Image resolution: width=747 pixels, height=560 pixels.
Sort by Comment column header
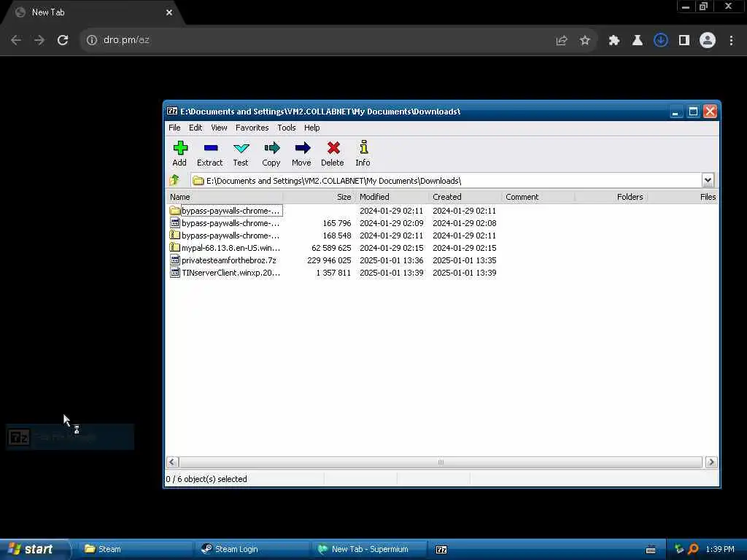pos(538,197)
